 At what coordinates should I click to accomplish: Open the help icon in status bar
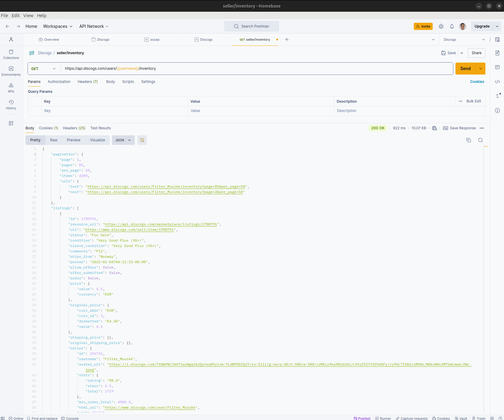click(x=500, y=418)
